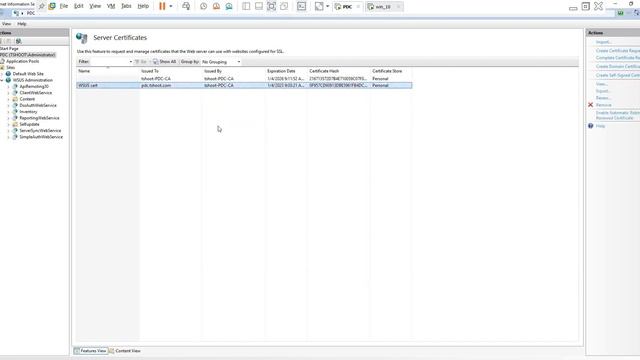
Task: Open the Group by No Grouping dropdown
Action: pyautogui.click(x=221, y=62)
